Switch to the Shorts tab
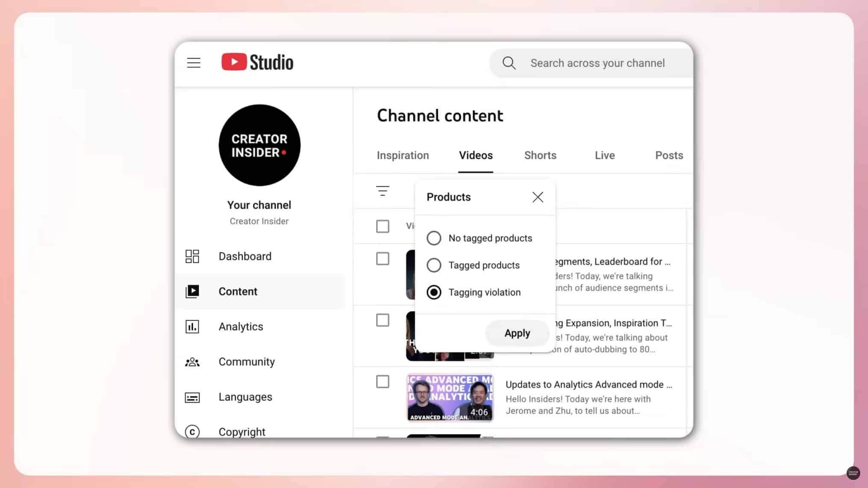This screenshot has height=488, width=868. click(540, 156)
